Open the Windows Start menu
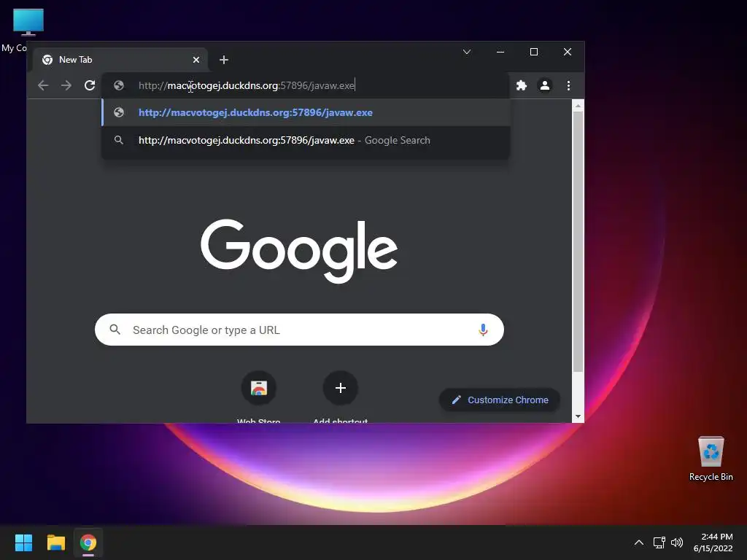Viewport: 747px width, 560px height. [23, 542]
